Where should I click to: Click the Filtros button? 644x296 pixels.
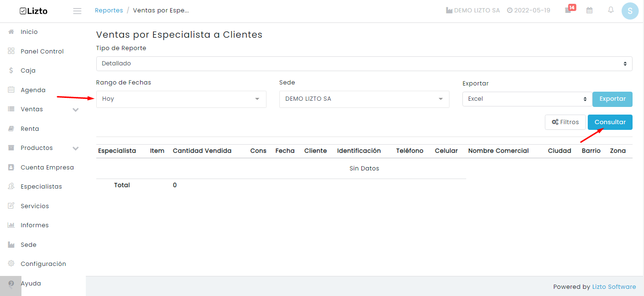(x=565, y=122)
